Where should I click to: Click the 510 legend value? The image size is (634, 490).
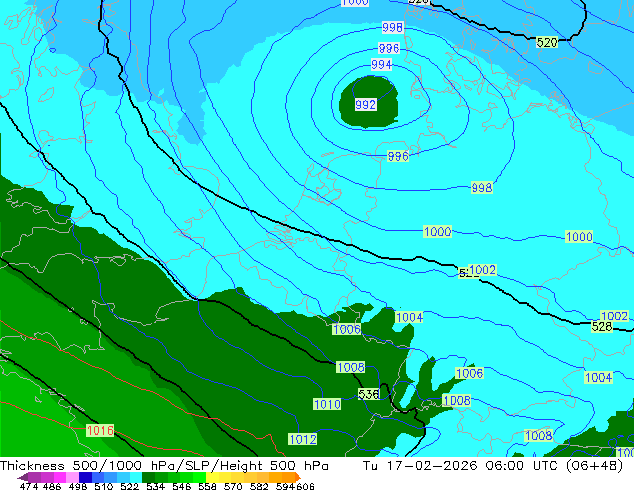click(x=104, y=486)
